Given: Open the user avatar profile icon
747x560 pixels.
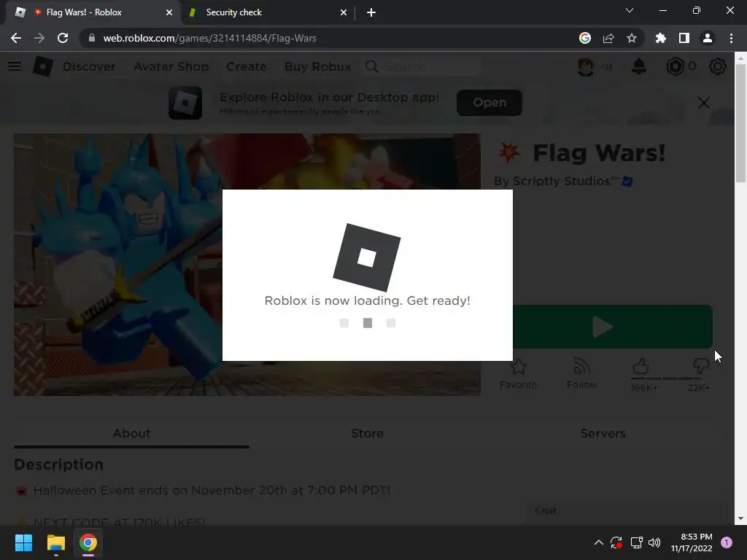Looking at the screenshot, I should coord(586,66).
